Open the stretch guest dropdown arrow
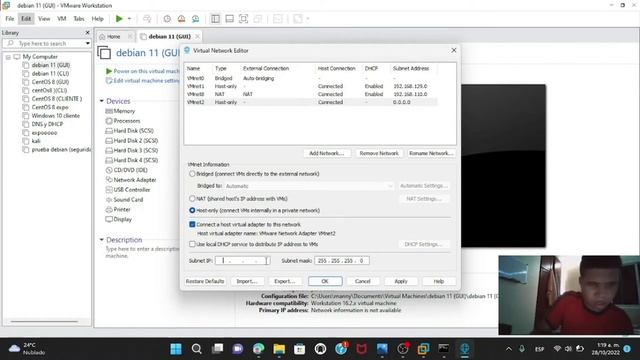Viewport: 640px width, 360px height. [x=308, y=19]
